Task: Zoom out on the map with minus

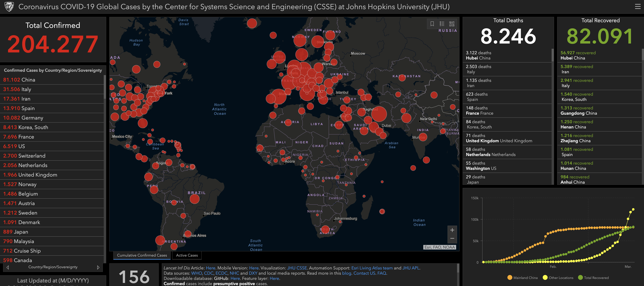Action: click(x=452, y=239)
